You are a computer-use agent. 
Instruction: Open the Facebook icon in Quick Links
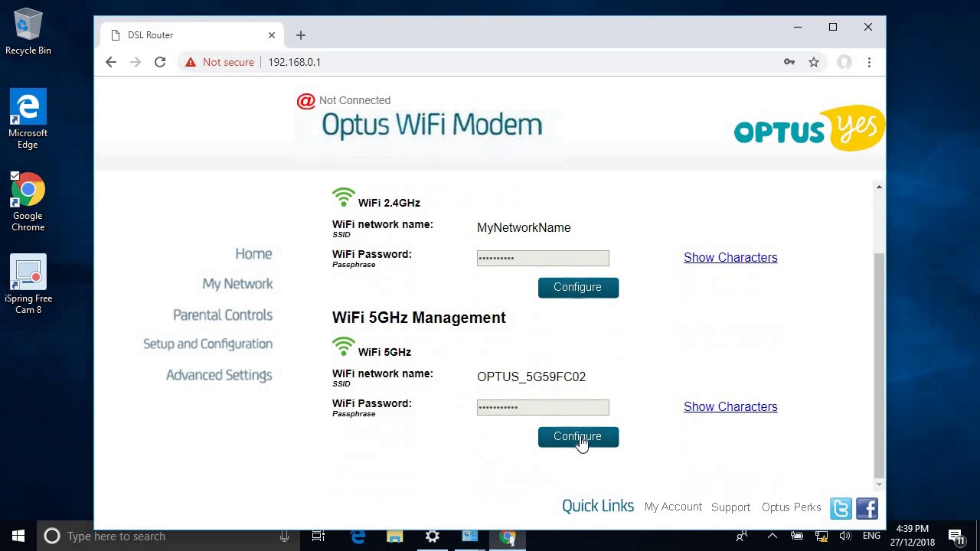pyautogui.click(x=867, y=508)
